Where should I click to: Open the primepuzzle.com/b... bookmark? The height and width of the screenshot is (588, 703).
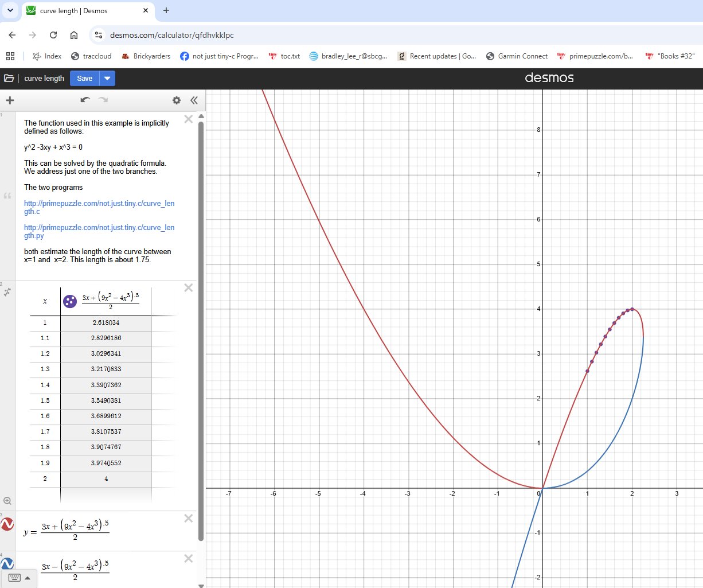pos(595,56)
